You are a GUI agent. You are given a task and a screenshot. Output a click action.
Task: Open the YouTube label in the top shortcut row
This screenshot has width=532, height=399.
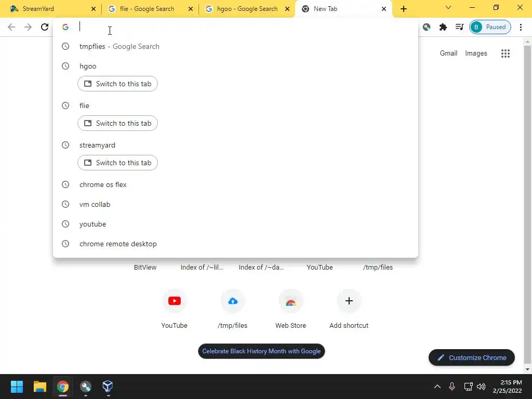pyautogui.click(x=320, y=268)
